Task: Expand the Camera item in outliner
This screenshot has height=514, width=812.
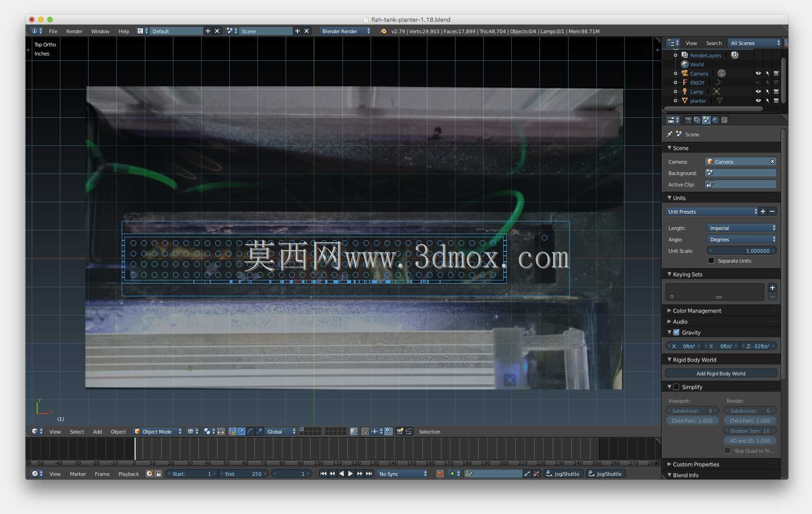Action: (675, 73)
